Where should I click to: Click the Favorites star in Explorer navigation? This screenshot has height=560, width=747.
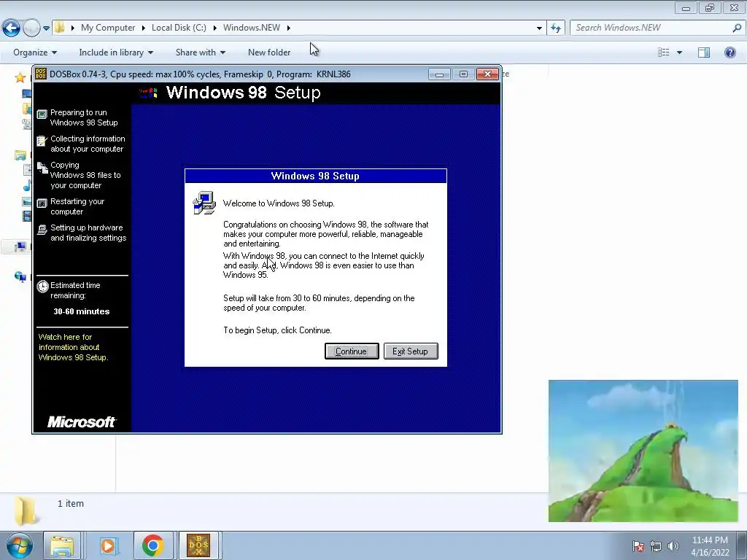click(x=20, y=77)
